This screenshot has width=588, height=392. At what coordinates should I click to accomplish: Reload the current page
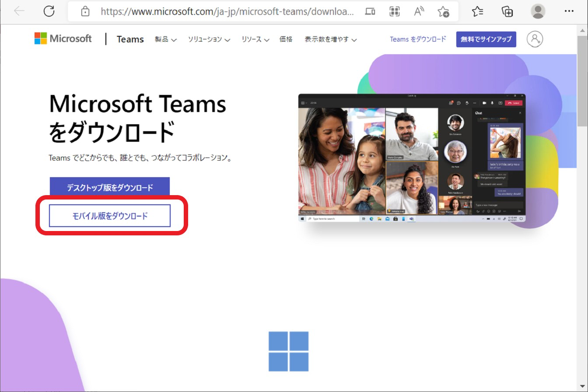(49, 11)
